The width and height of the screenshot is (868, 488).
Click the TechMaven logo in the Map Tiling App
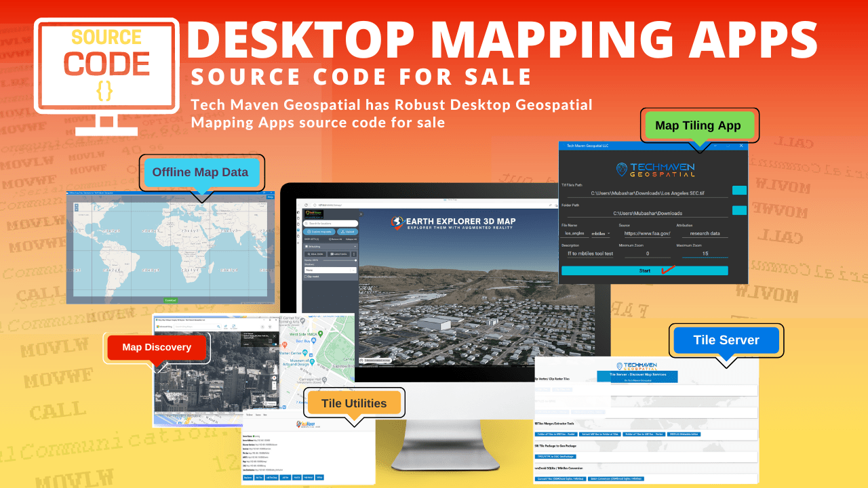[x=656, y=169]
